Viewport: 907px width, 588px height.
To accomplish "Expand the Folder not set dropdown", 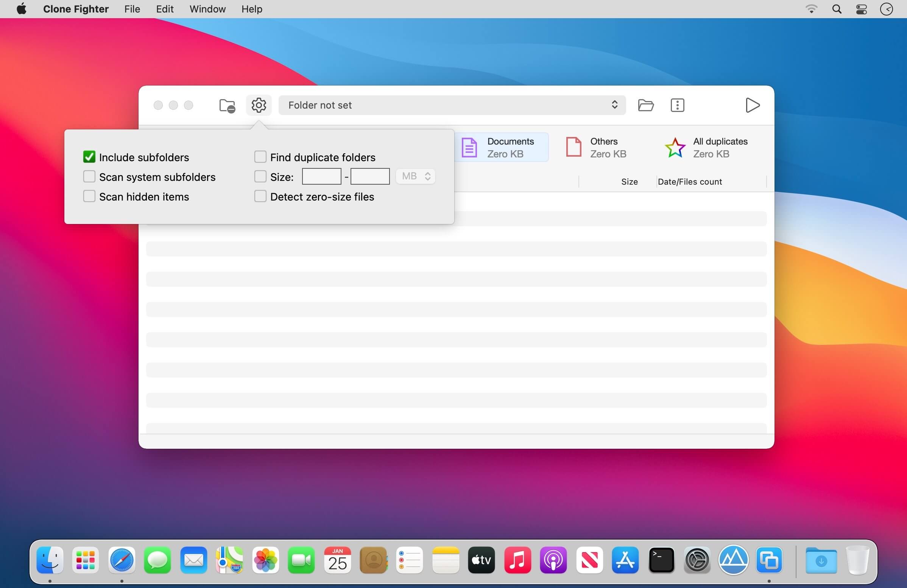I will [452, 105].
